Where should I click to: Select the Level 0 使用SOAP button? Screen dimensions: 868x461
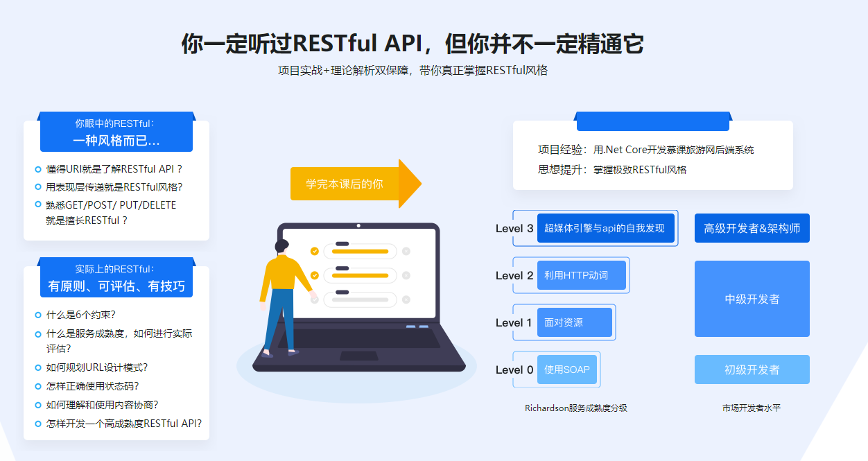(x=568, y=369)
